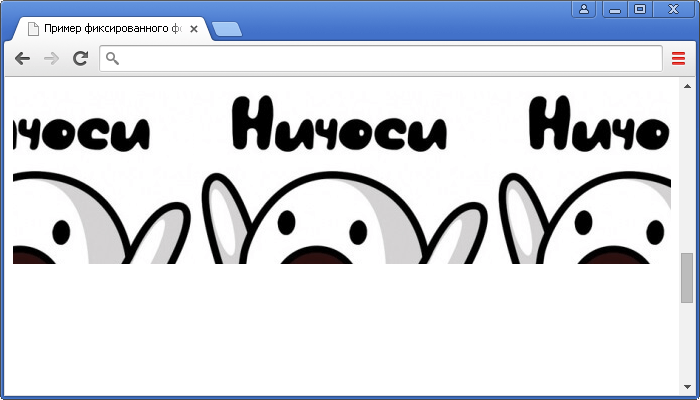The image size is (700, 400).
Task: Click the vertical scrollbar thumb
Action: 687,278
